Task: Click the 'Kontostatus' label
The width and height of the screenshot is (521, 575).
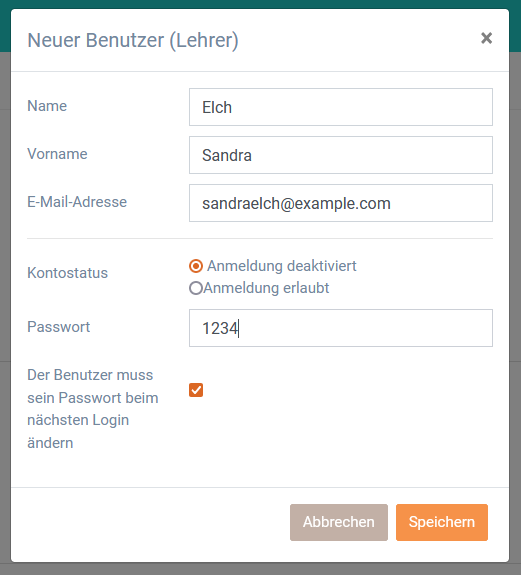Action: click(x=67, y=273)
